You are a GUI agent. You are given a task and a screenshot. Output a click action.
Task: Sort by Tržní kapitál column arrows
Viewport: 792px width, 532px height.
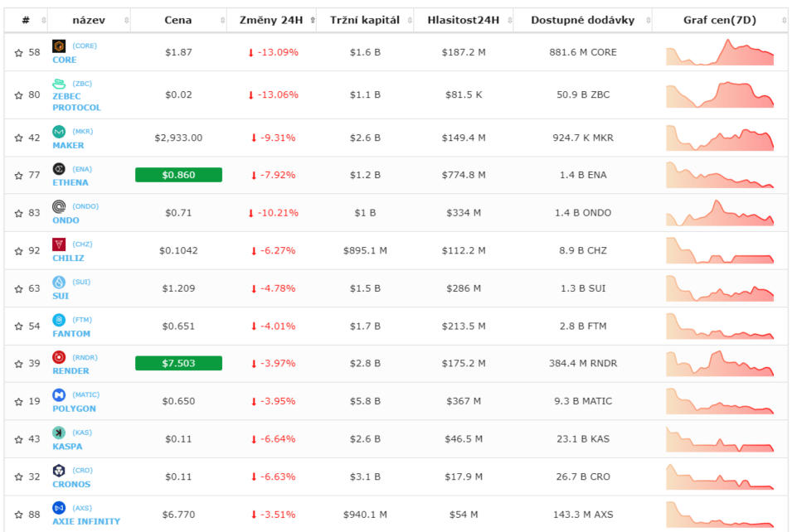pyautogui.click(x=410, y=20)
